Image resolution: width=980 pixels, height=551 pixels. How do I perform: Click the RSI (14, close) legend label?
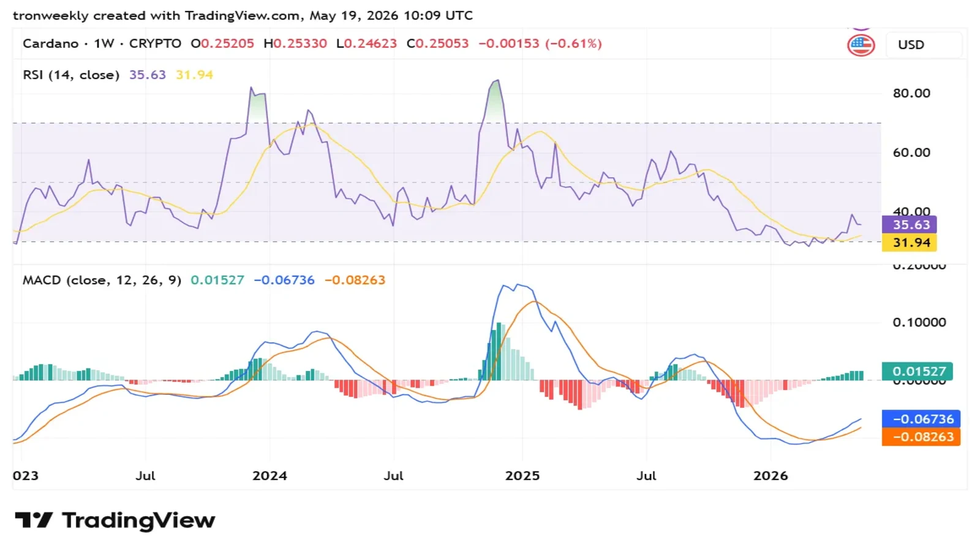click(71, 75)
